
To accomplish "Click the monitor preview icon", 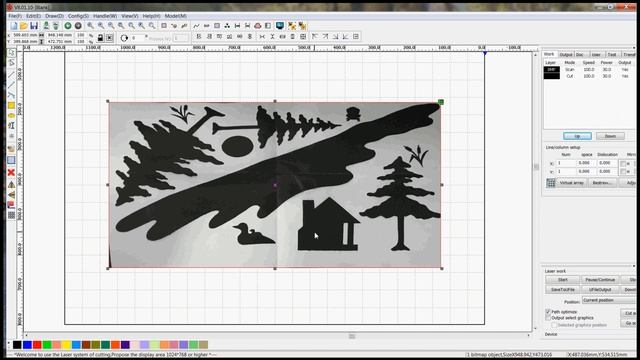I will click(x=280, y=26).
